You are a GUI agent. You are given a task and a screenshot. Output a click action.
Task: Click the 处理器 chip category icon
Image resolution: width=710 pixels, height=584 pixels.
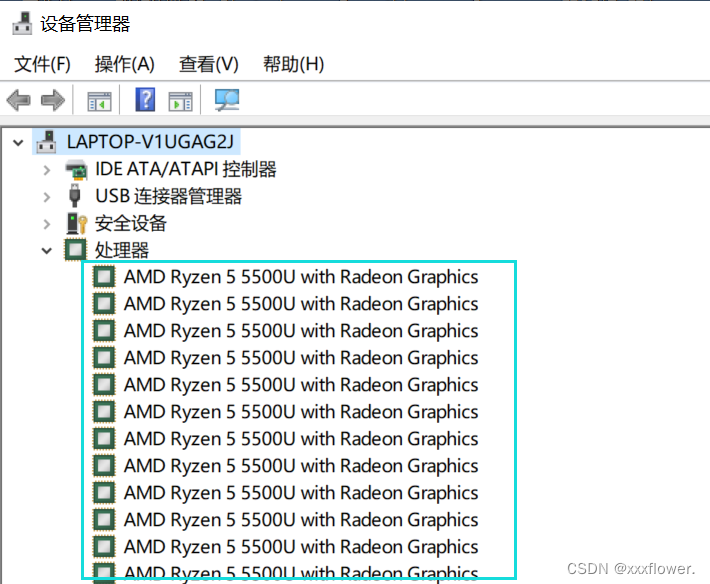tap(75, 249)
